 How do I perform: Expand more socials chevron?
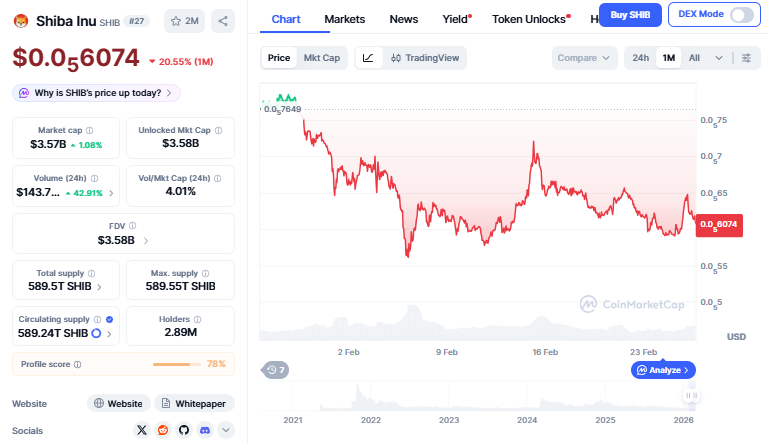pos(226,430)
